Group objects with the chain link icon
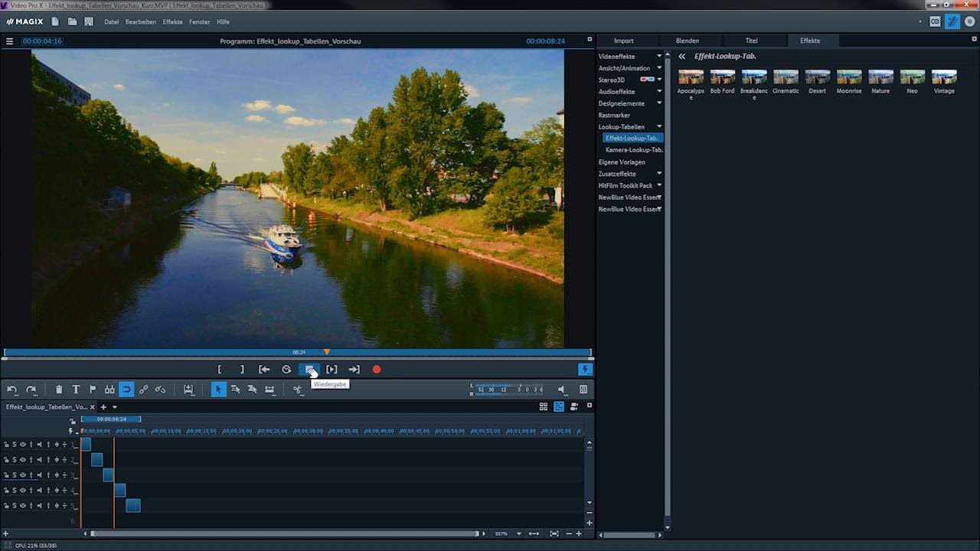 click(x=143, y=390)
